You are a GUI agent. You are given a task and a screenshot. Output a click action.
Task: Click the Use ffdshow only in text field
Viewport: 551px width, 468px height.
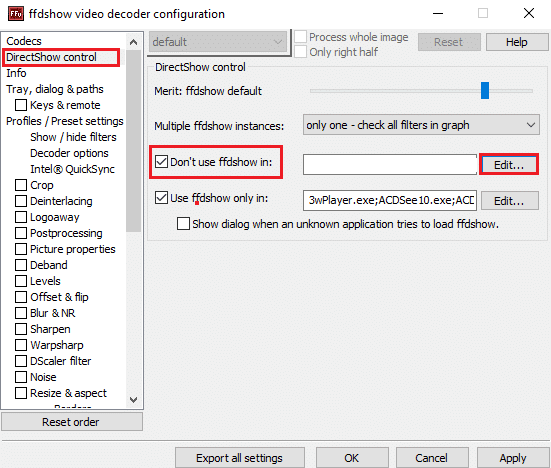390,200
